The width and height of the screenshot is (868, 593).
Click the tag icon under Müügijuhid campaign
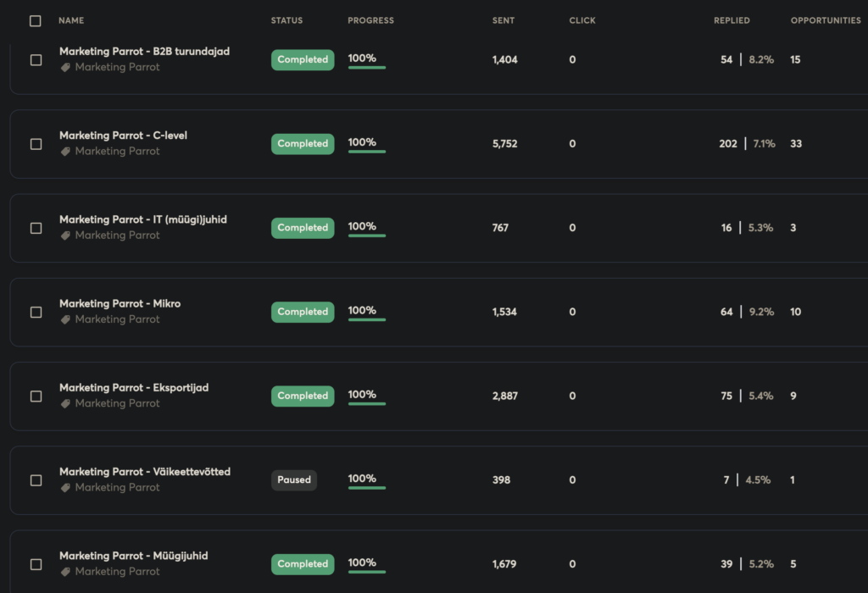[65, 572]
